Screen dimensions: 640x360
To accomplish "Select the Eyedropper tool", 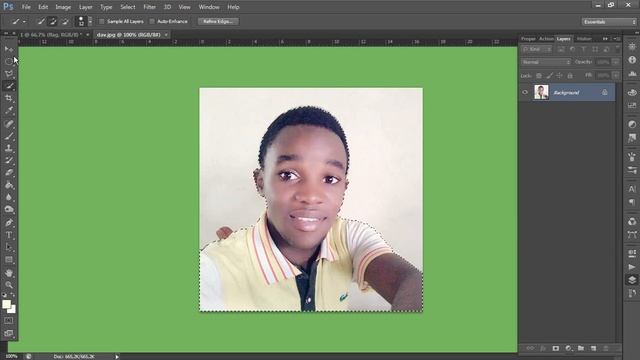I will [9, 111].
